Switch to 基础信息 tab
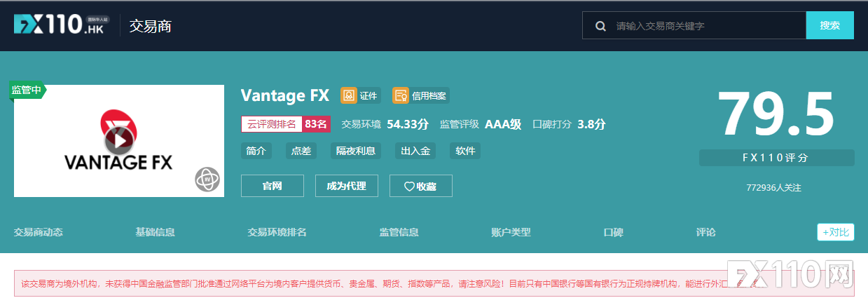This screenshot has height=298, width=868. tap(156, 232)
